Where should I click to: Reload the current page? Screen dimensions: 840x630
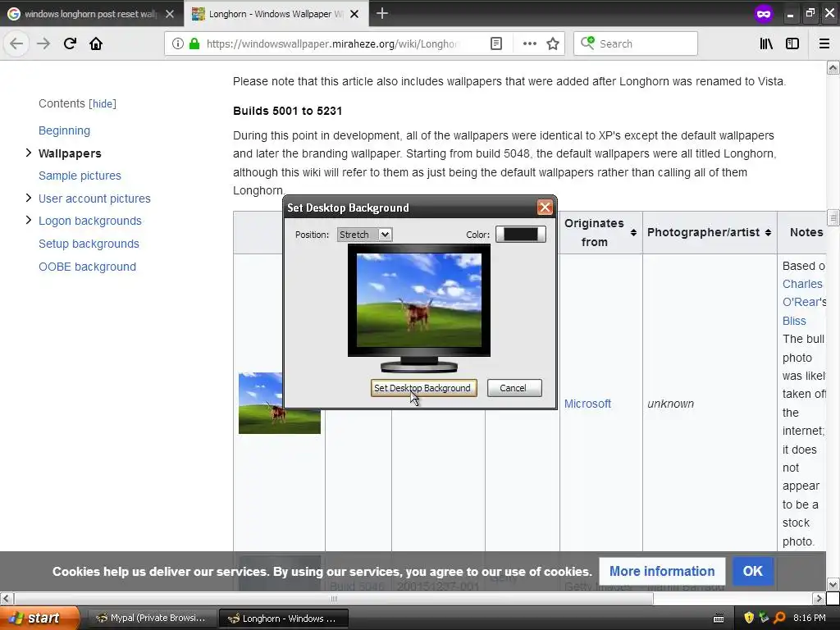tap(70, 43)
